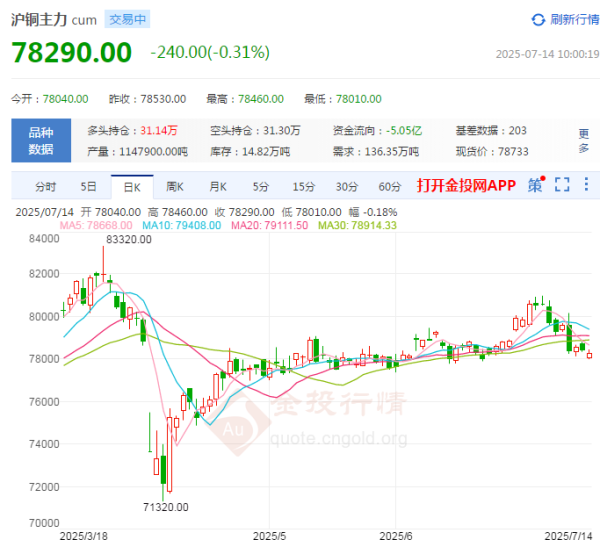Click 现货价 78733 value

pyautogui.click(x=513, y=152)
